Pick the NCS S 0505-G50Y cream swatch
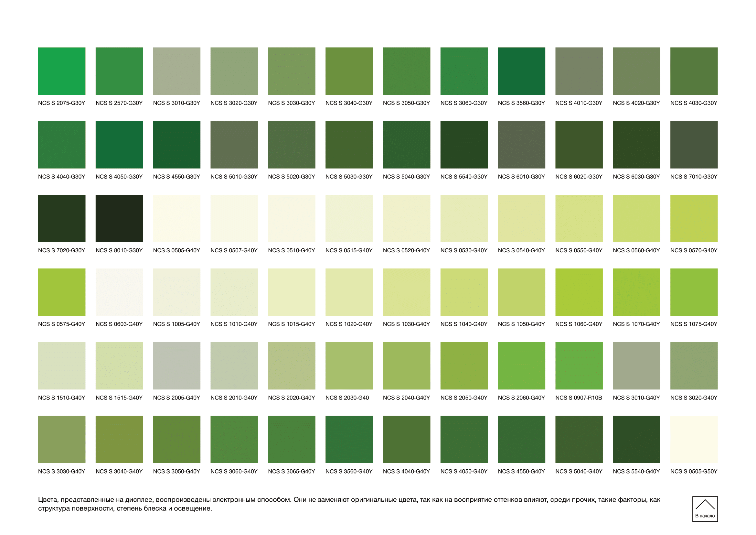Image resolution: width=756 pixels, height=535 pixels. pos(694,440)
